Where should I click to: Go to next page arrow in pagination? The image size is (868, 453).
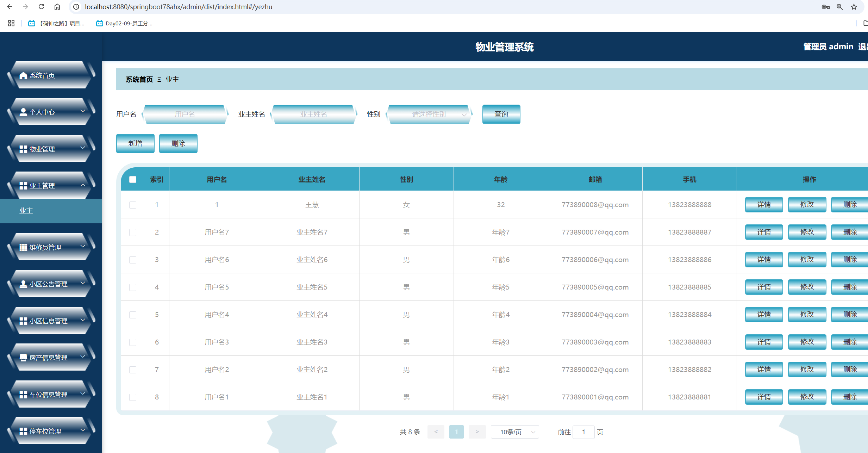point(477,432)
